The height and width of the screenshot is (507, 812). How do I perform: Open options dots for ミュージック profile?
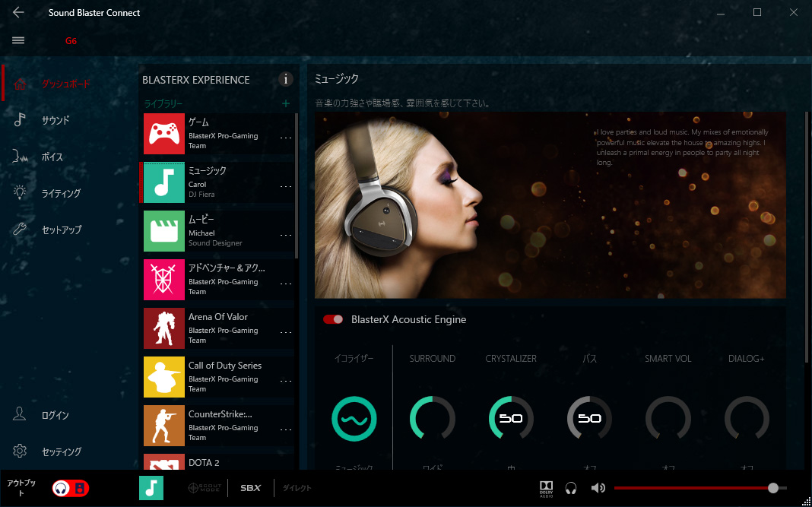coord(286,186)
